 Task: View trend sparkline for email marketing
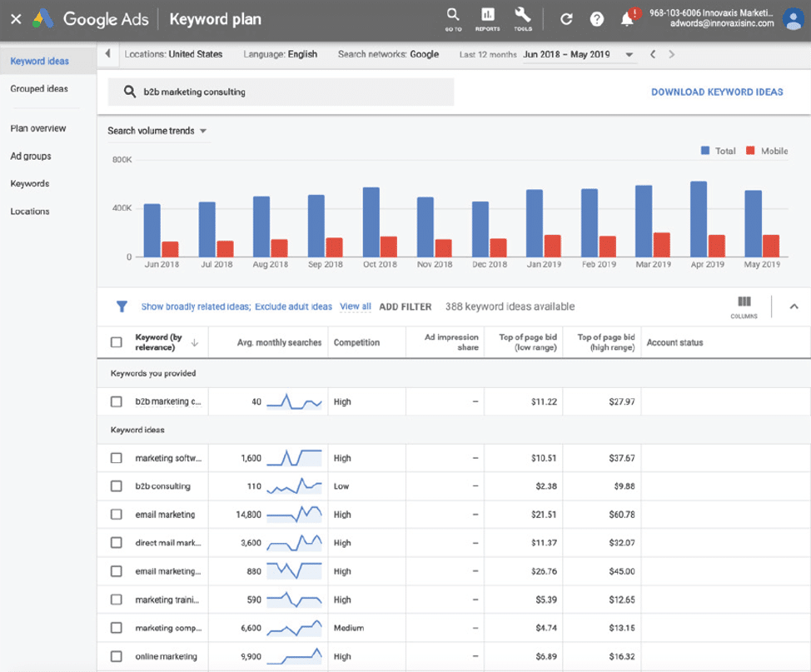pos(294,515)
